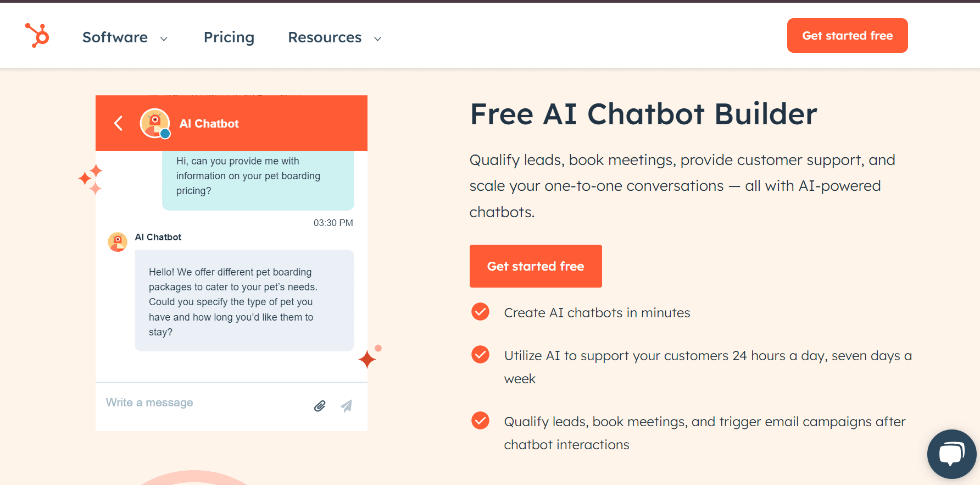This screenshot has width=980, height=485.
Task: Click the back arrow in the chat header
Action: click(118, 123)
